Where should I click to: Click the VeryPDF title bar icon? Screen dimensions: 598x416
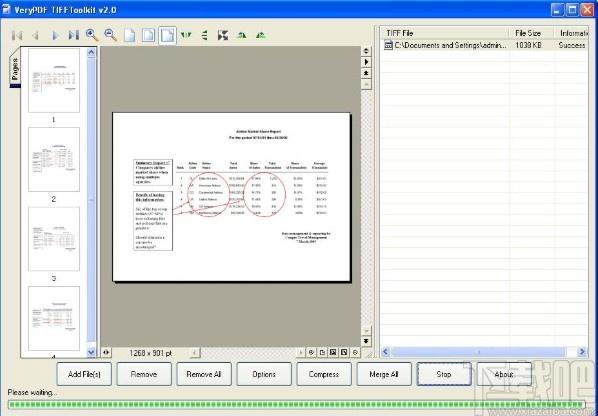[x=6, y=10]
